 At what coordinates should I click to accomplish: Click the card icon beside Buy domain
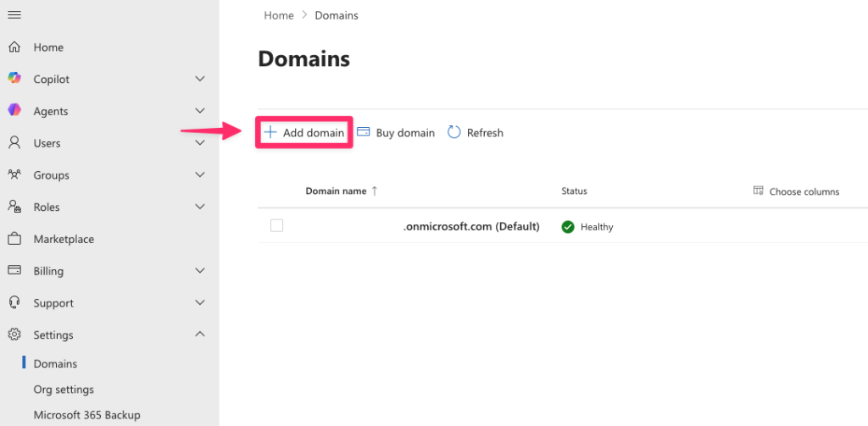pos(363,132)
